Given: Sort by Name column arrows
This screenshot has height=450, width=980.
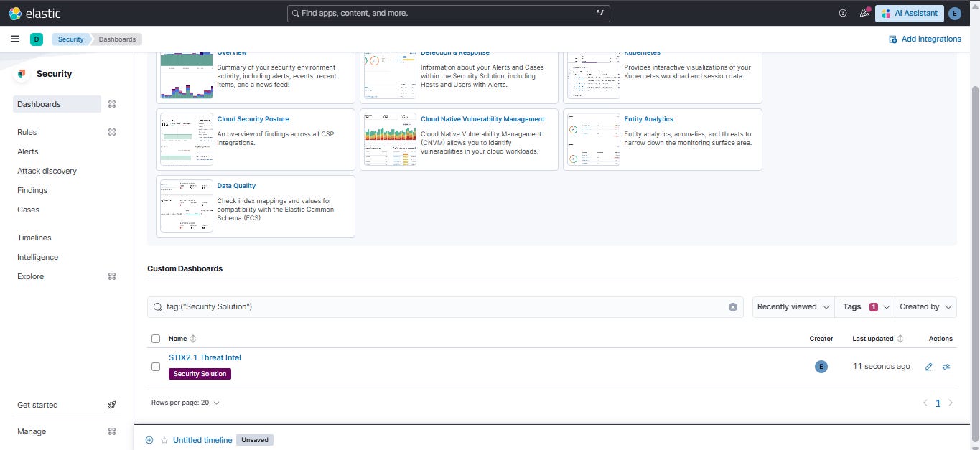Looking at the screenshot, I should point(193,339).
